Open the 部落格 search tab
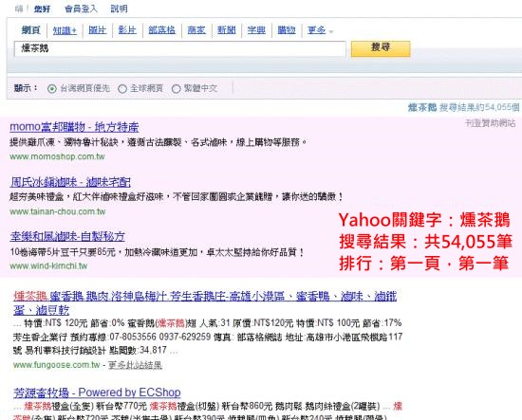Screen dimensions: 522x420 (x=161, y=30)
